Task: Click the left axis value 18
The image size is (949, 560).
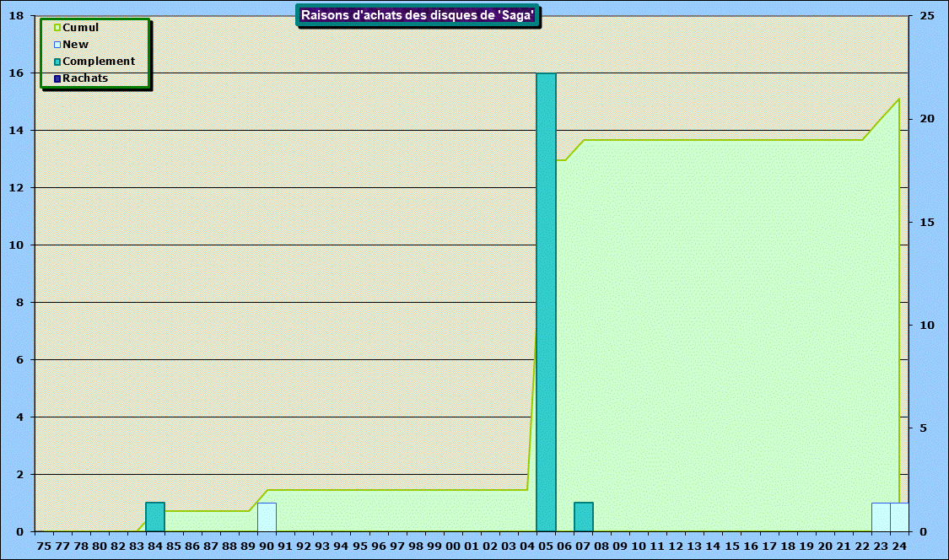Action: click(x=15, y=16)
